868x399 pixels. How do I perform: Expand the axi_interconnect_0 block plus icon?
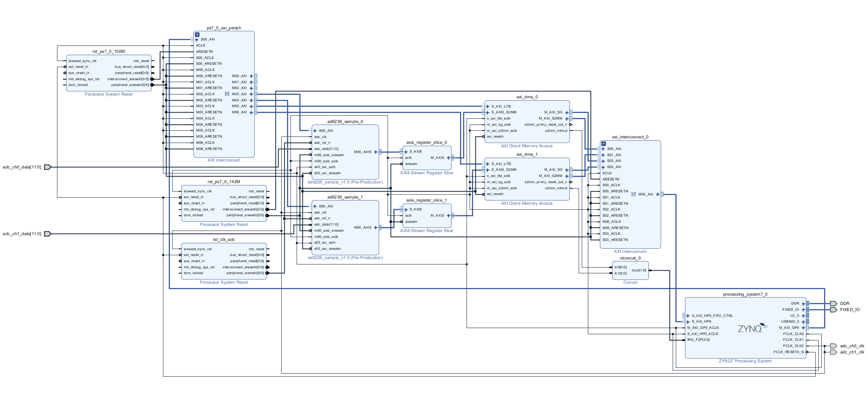point(604,144)
